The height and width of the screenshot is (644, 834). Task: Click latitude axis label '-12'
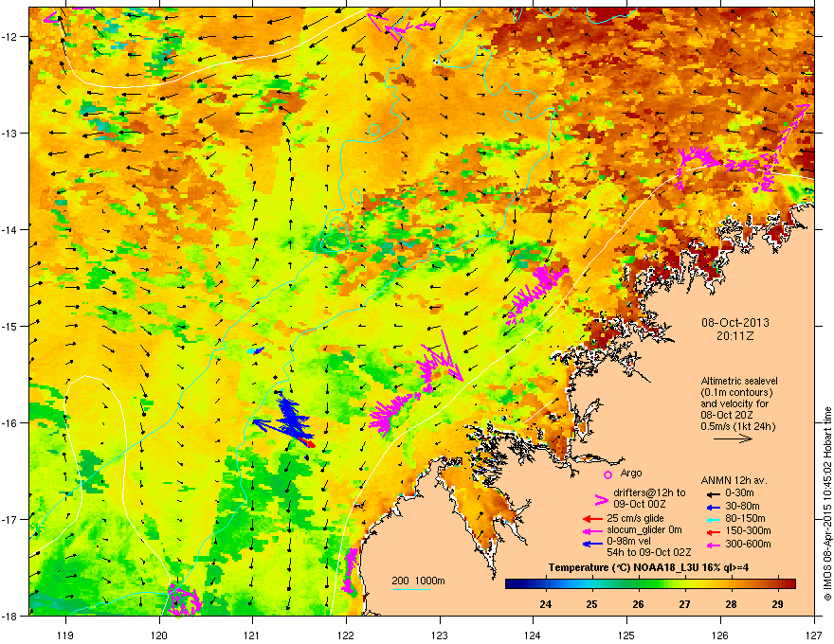coord(10,37)
